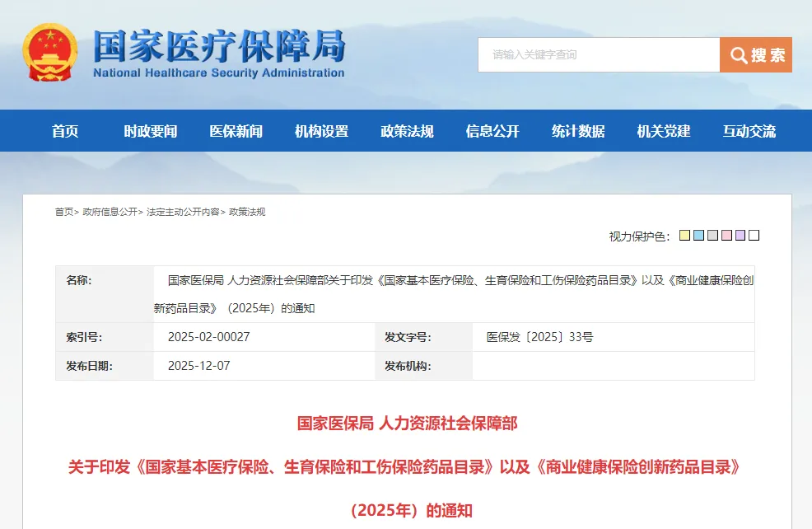Open the 首页 navigation menu item
The image size is (812, 529).
coord(65,131)
